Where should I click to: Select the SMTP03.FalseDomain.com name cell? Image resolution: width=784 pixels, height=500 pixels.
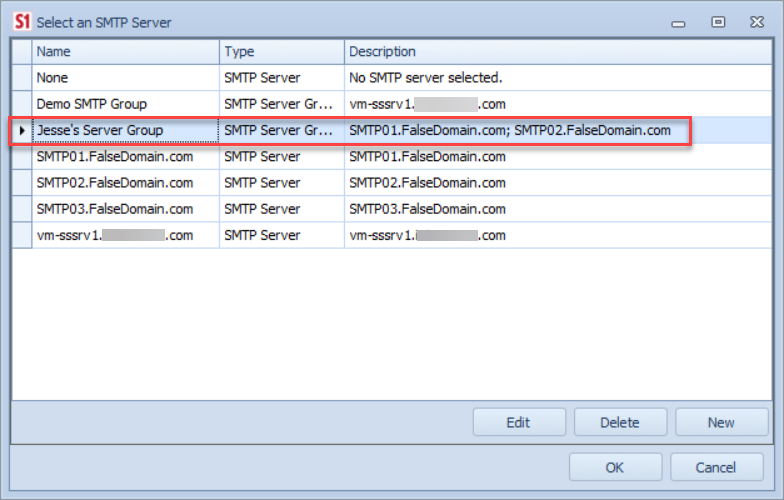point(126,209)
